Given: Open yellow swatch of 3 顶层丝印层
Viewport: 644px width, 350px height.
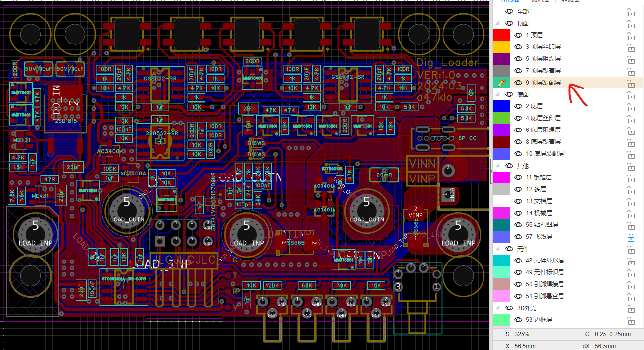Looking at the screenshot, I should pos(501,47).
